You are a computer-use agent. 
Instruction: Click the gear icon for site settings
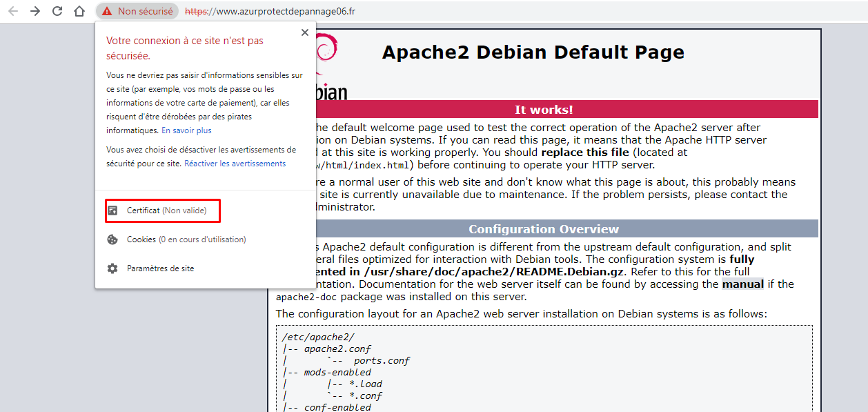point(112,268)
